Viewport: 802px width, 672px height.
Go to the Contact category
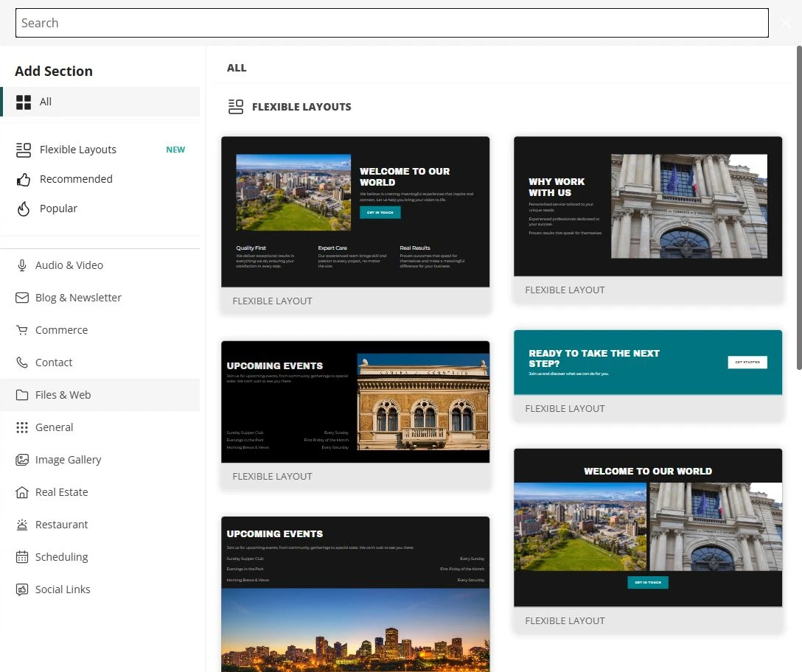tap(100, 363)
